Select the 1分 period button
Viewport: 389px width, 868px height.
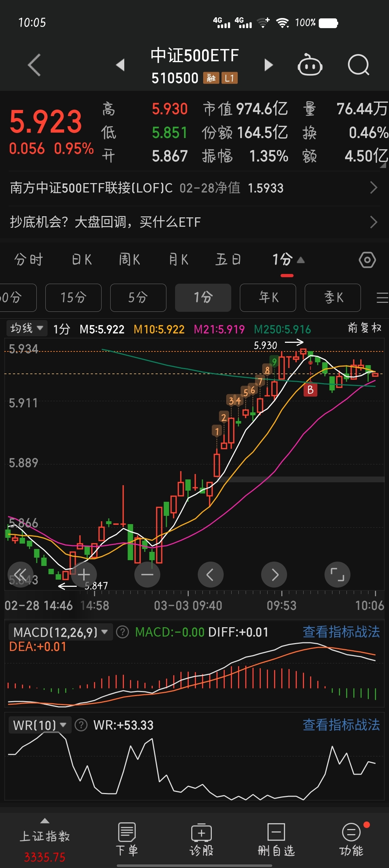click(x=203, y=298)
